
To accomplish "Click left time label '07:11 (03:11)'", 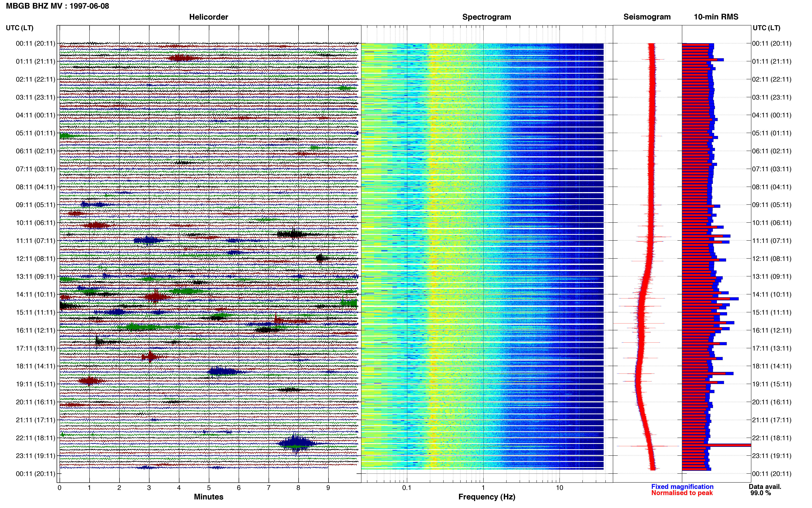I will pyautogui.click(x=36, y=169).
